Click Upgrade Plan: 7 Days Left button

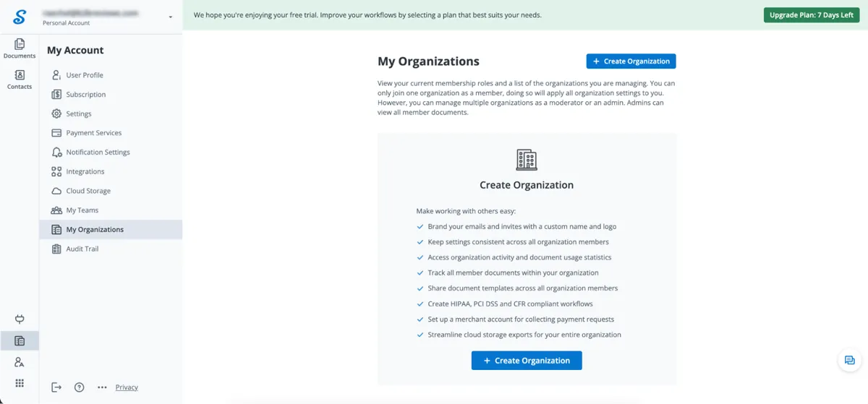812,15
